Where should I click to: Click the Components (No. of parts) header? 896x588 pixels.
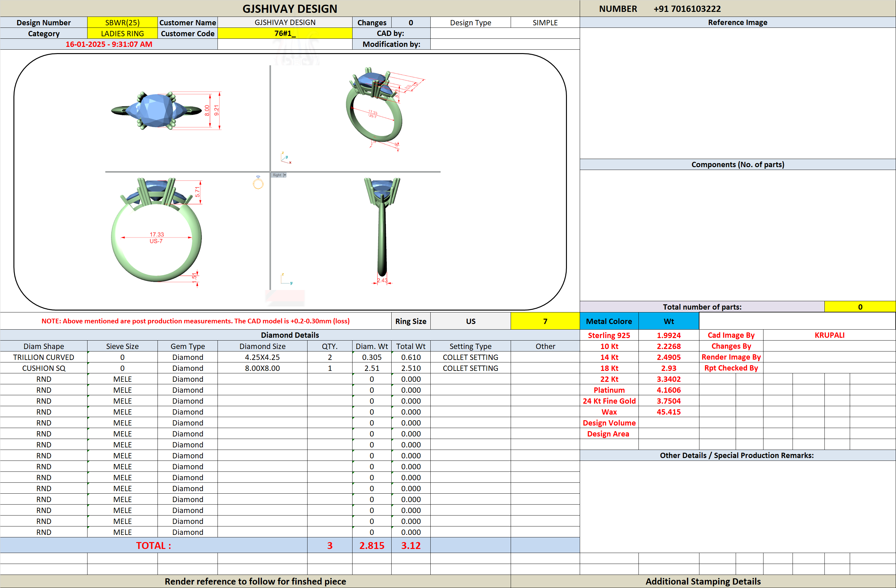tap(738, 165)
